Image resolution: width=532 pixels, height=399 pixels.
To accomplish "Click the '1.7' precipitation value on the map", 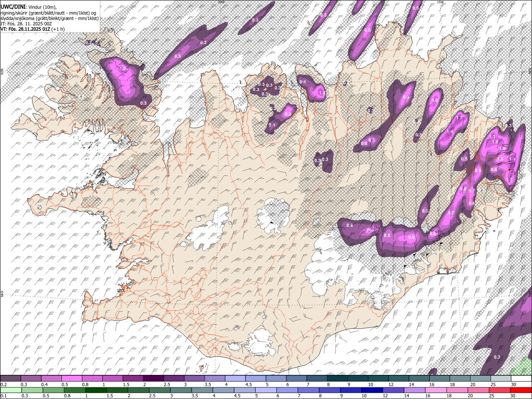I will click(459, 118).
